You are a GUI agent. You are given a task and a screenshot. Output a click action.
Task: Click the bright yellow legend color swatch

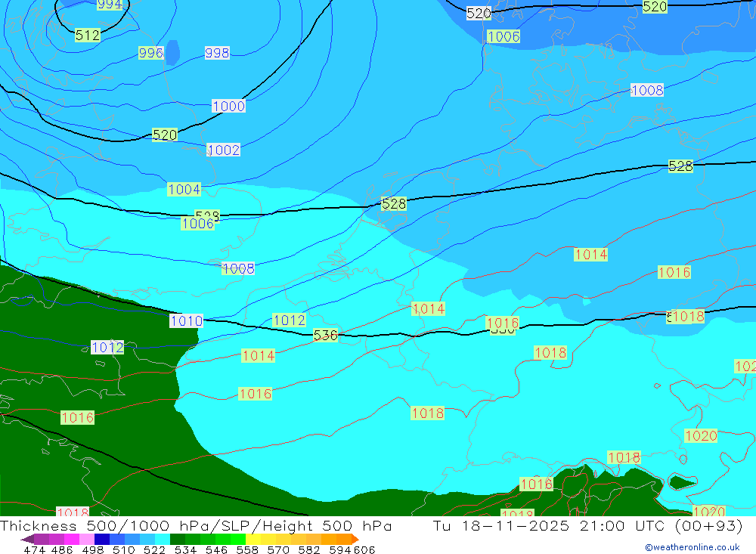[x=253, y=539]
